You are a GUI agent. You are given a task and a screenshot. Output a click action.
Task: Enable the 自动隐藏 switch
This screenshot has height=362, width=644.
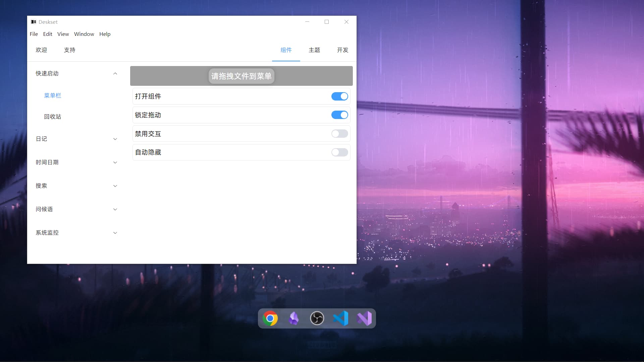(340, 153)
